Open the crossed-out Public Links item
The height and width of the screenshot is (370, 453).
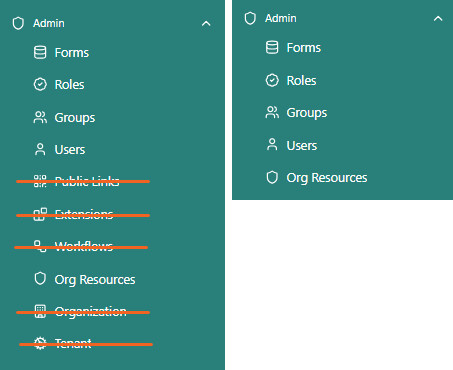[87, 181]
